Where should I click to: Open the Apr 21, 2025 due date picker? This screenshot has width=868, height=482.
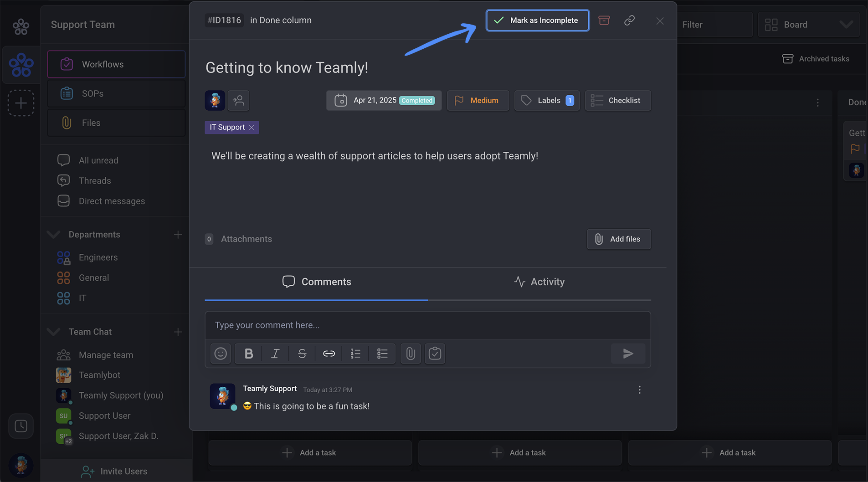pyautogui.click(x=384, y=100)
